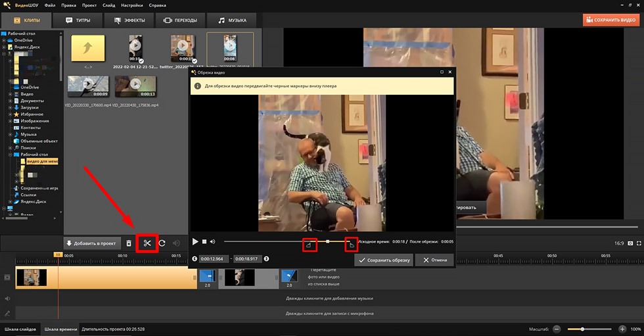Select VID_20220430_175836.mp4 thumbnail
The height and width of the screenshot is (336, 644).
click(x=135, y=86)
